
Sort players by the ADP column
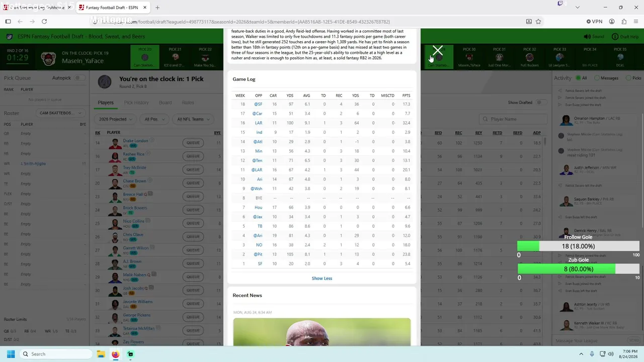click(537, 133)
